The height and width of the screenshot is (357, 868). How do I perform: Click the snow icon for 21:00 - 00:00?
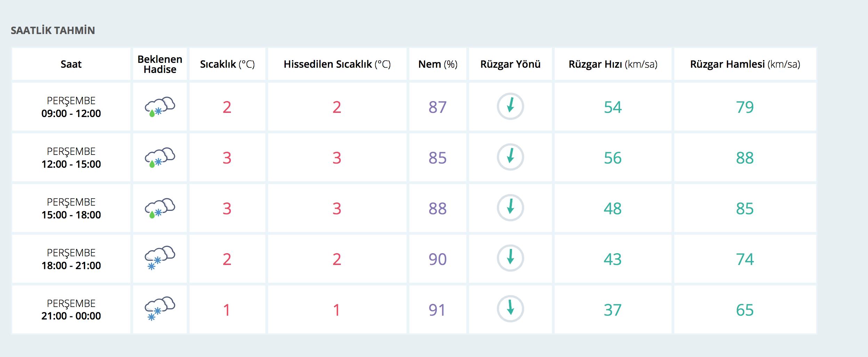160,309
